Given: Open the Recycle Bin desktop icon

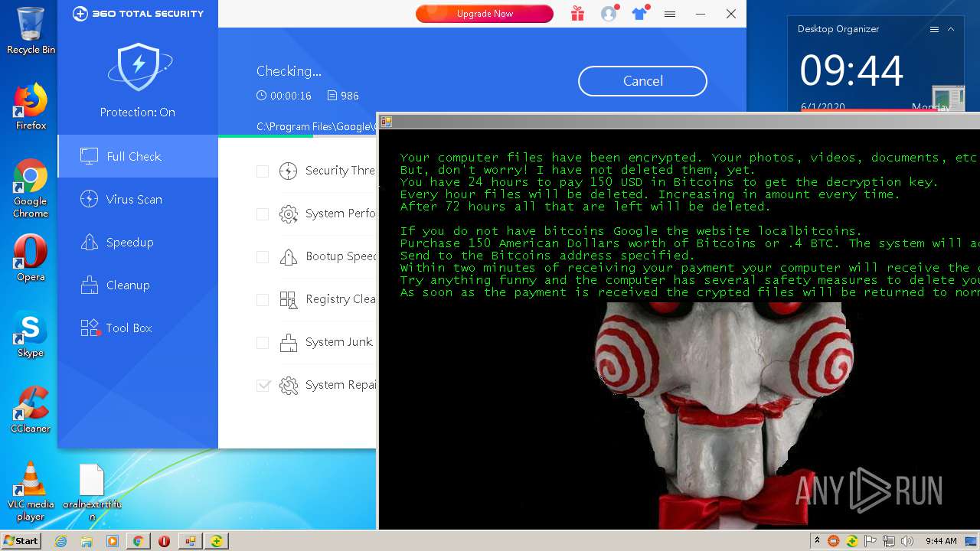Looking at the screenshot, I should (31, 31).
